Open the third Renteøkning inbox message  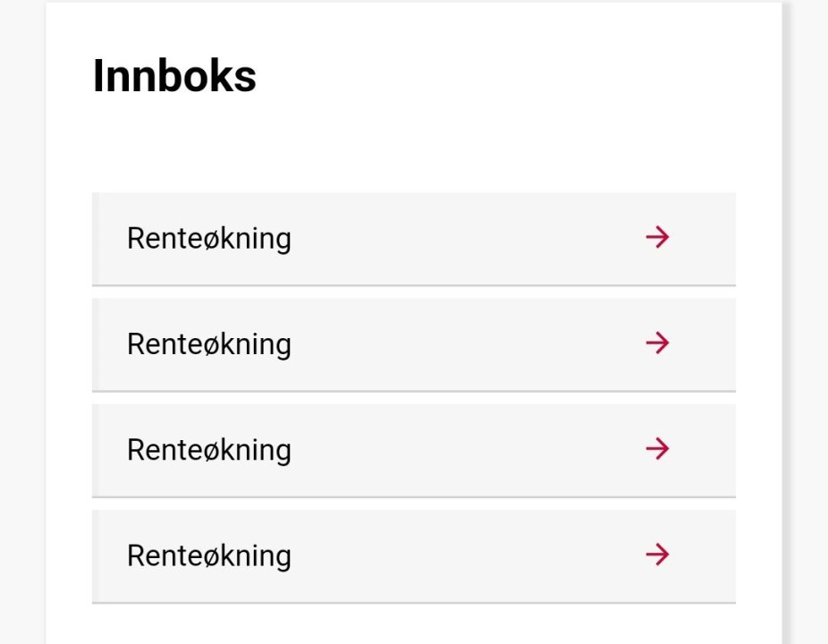(x=413, y=450)
